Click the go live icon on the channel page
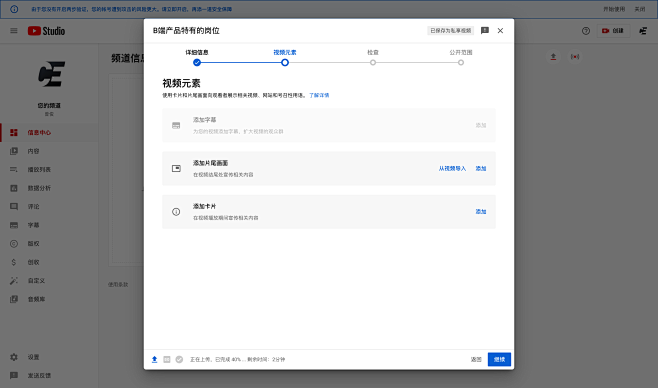658x388 pixels. (x=575, y=57)
